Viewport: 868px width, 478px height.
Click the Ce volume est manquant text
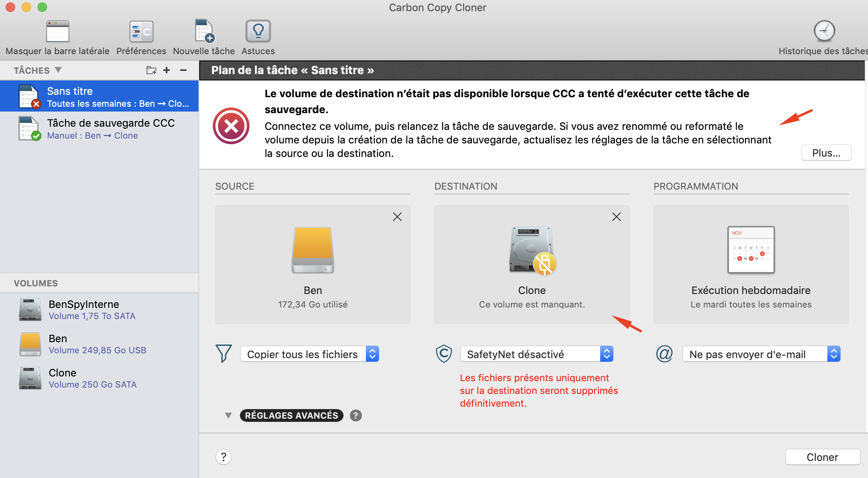532,304
